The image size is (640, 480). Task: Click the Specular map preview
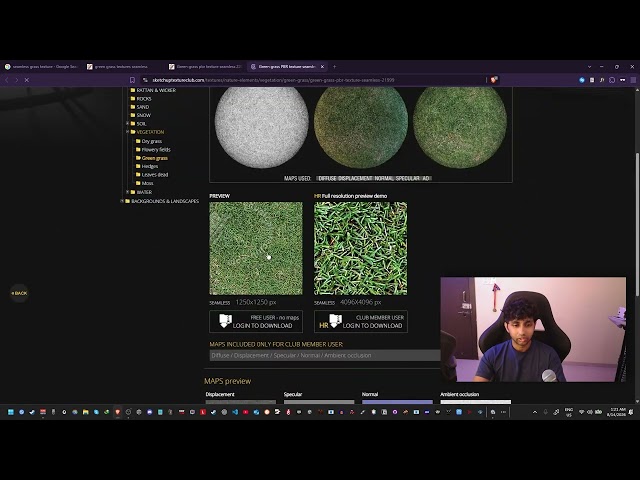319,402
